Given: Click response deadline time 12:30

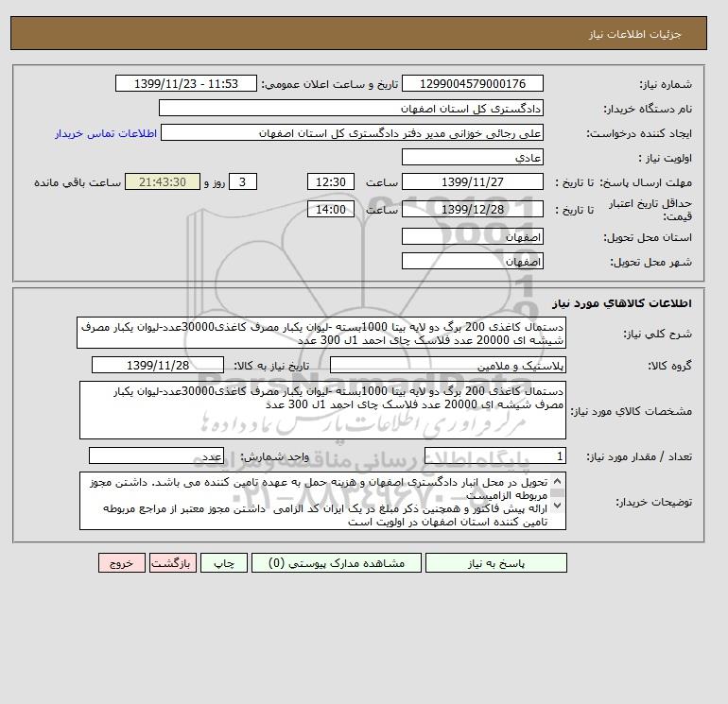Looking at the screenshot, I should tap(331, 182).
